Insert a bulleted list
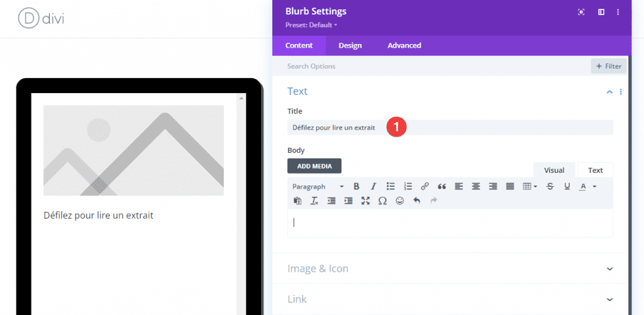Image resolution: width=644 pixels, height=315 pixels. click(x=391, y=187)
